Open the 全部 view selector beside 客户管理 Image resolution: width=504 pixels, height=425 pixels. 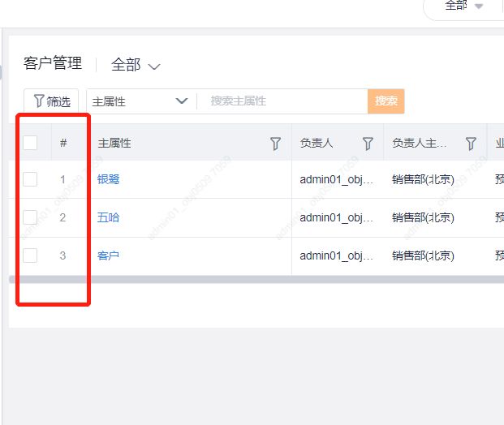[136, 65]
